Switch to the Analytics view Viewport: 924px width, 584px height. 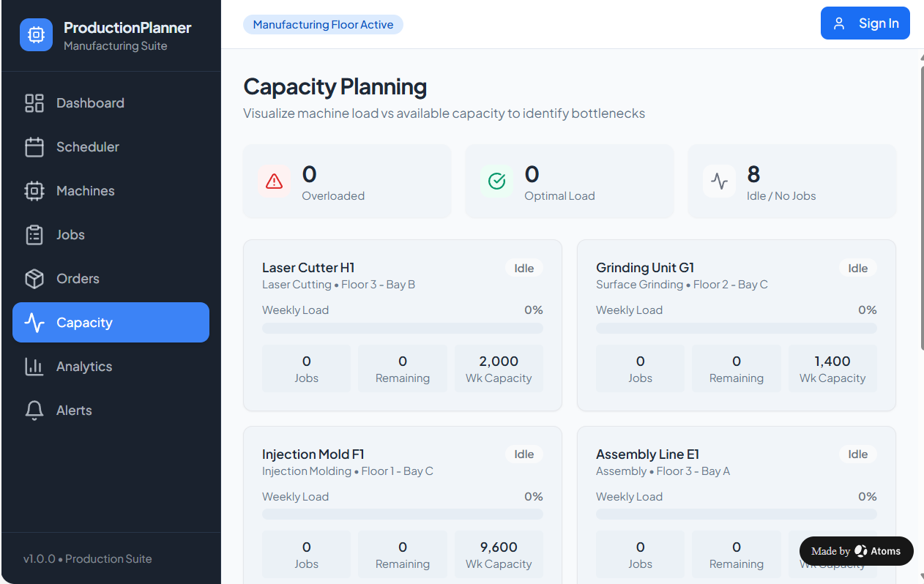point(111,367)
